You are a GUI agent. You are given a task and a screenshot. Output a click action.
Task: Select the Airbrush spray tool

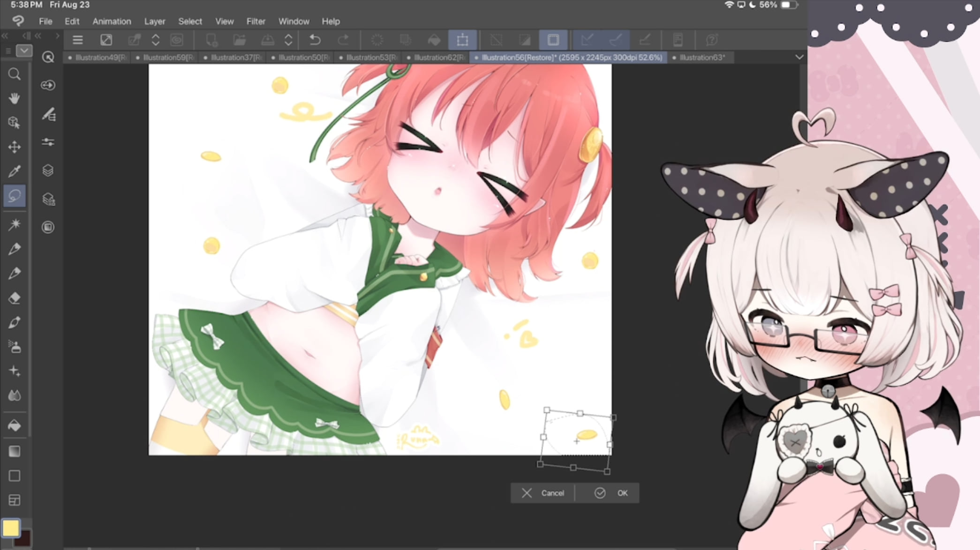tap(15, 347)
